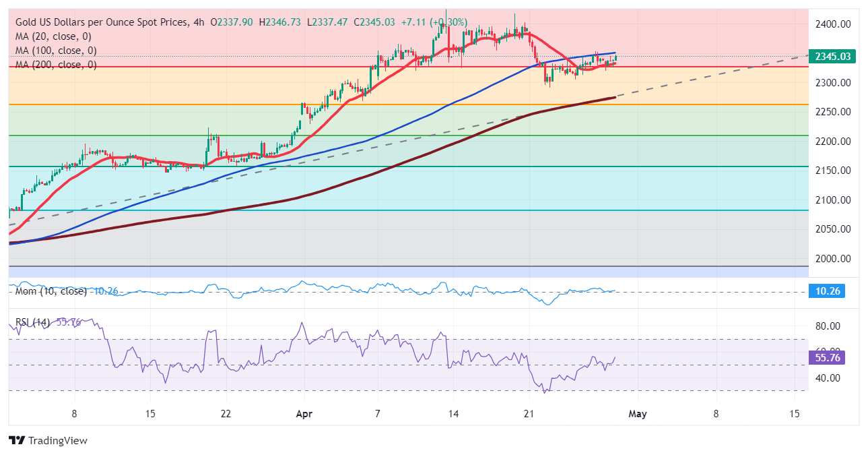Click the blue 10.26 momentum value tag
Screen dimensions: 868x455
[x=826, y=291]
